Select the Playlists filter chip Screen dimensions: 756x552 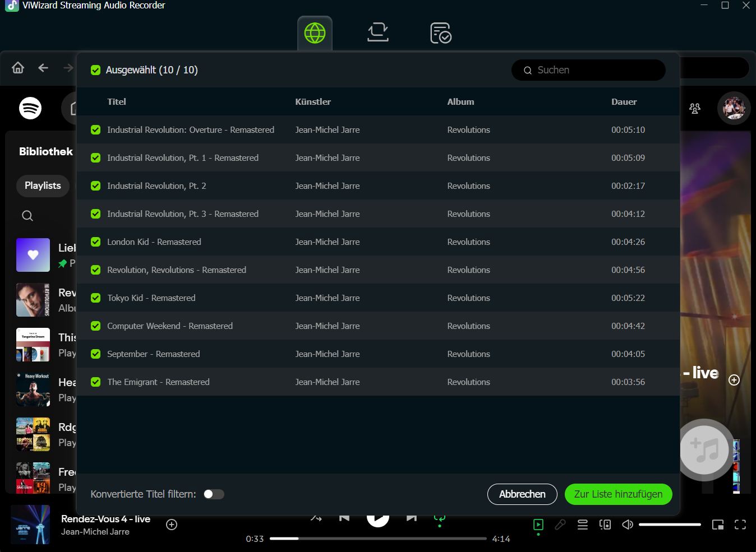43,185
